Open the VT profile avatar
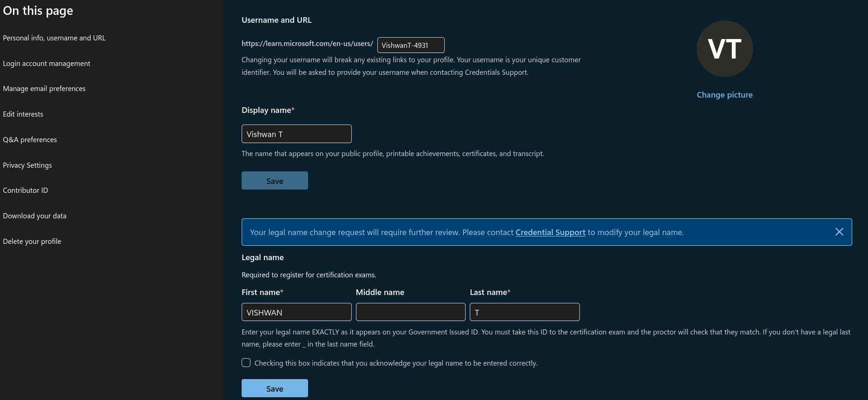868x400 pixels. click(724, 49)
